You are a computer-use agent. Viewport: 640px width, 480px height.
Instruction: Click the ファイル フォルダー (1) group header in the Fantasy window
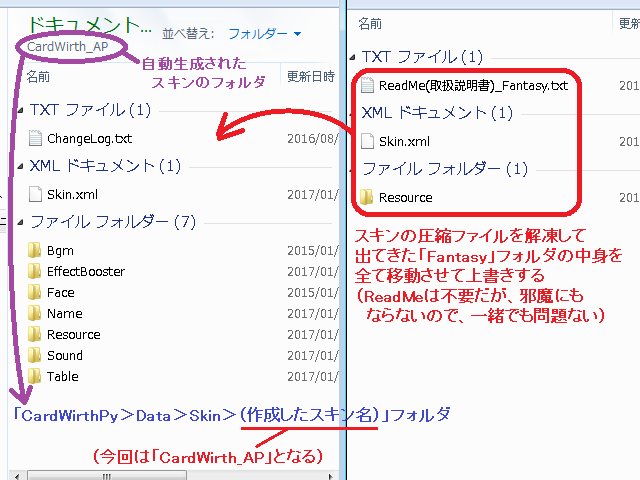(x=445, y=169)
